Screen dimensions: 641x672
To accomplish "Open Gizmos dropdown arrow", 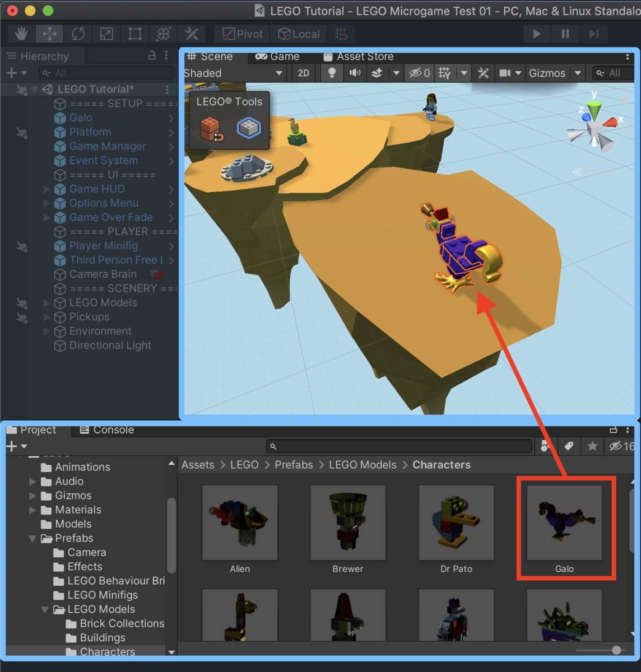I will tap(578, 73).
